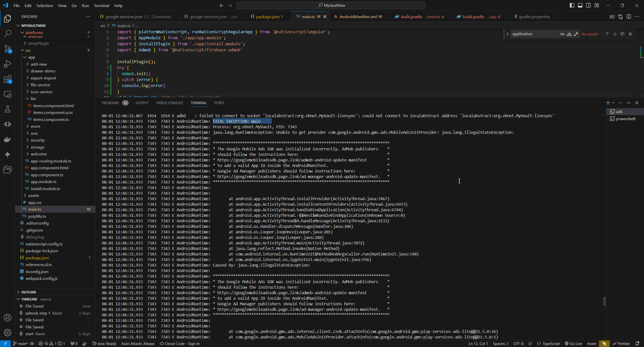The image size is (644, 347).
Task: Open the Extensions view
Action: (8, 79)
